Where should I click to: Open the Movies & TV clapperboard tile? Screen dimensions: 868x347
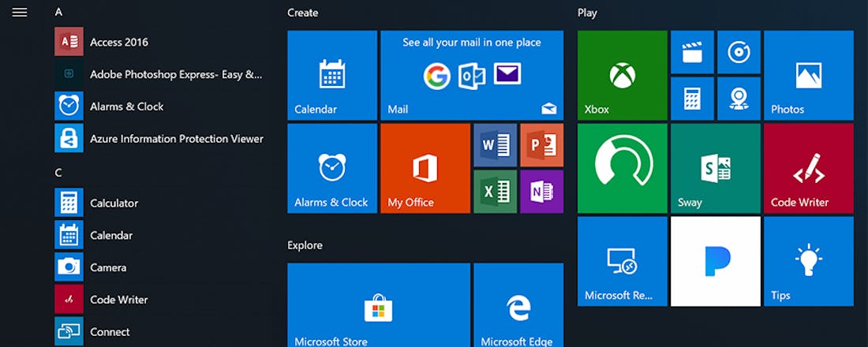[x=692, y=52]
